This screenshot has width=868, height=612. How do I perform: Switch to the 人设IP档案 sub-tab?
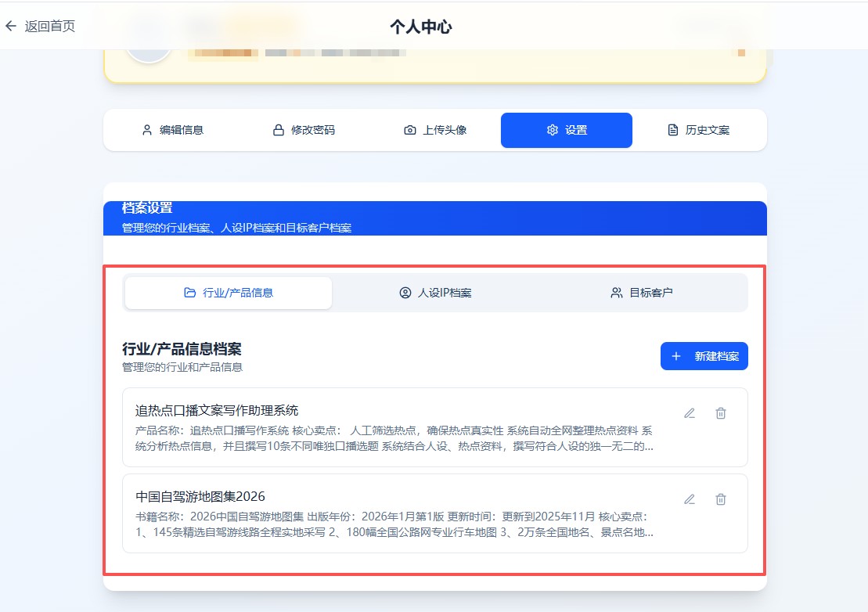[x=435, y=293]
